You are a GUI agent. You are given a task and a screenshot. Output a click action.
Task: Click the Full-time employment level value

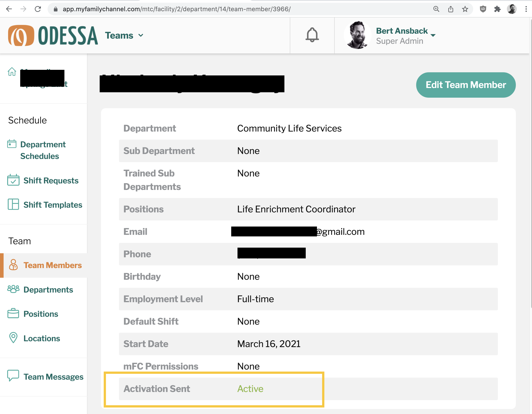pyautogui.click(x=255, y=299)
